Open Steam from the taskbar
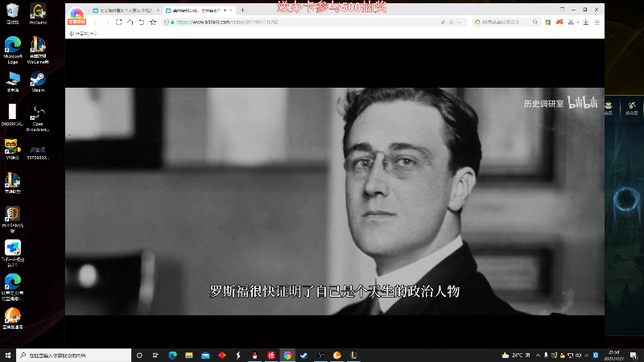This screenshot has width=644, height=362. pos(304,356)
